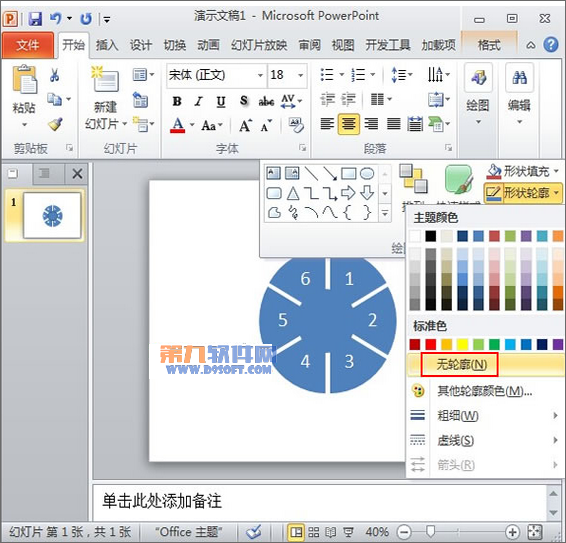
Task: Select the rectangle shape
Action: [x=348, y=174]
